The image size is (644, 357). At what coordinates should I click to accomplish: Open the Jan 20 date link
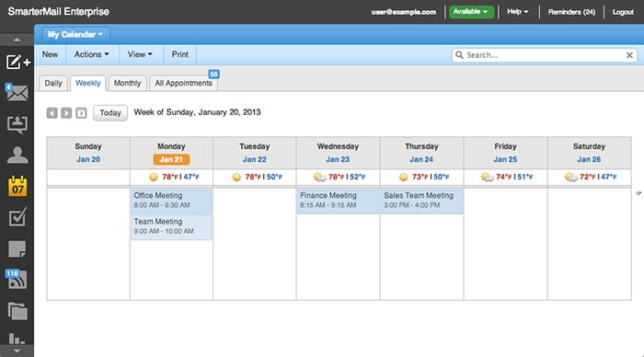tap(88, 159)
